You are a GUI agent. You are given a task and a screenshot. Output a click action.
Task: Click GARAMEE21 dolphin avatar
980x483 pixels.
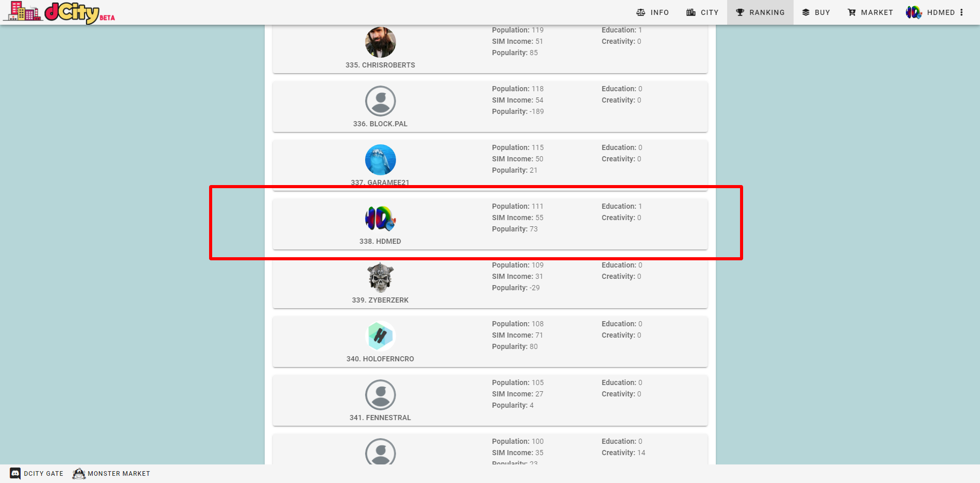pyautogui.click(x=381, y=160)
